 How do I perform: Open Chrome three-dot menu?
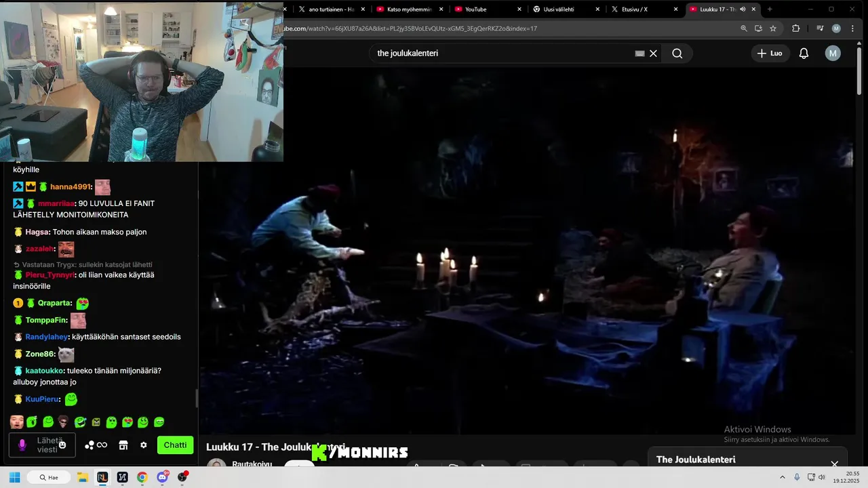[x=852, y=28]
